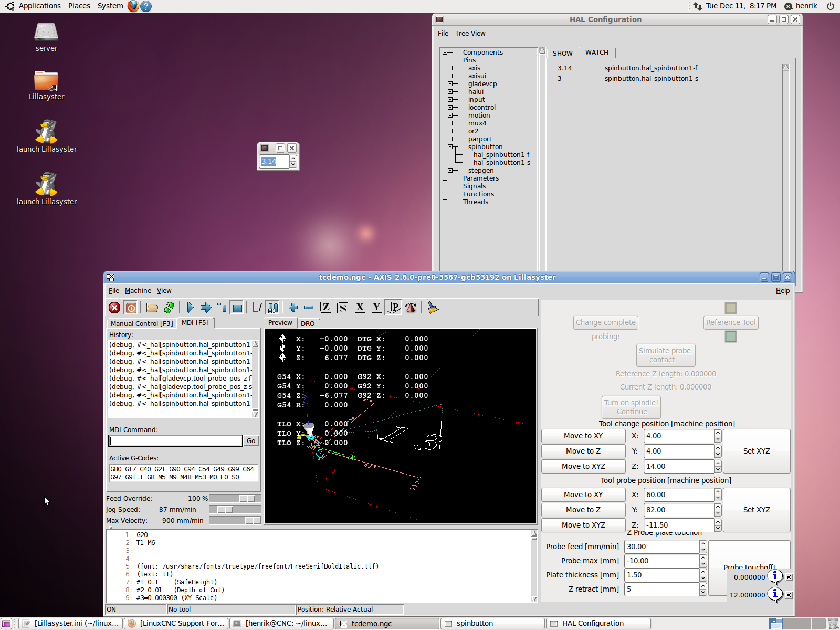Open File menu in AXIS window
The height and width of the screenshot is (630, 840).
114,290
